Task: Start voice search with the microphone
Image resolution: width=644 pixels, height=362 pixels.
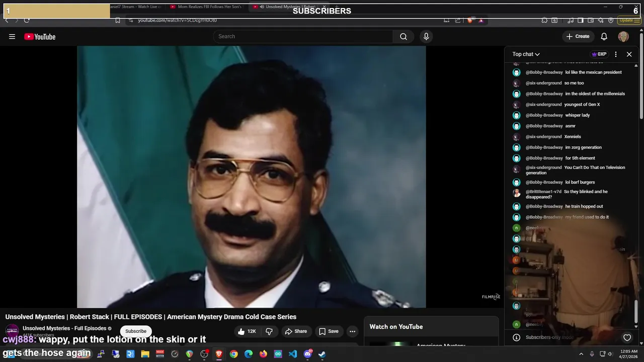Action: coord(426,36)
